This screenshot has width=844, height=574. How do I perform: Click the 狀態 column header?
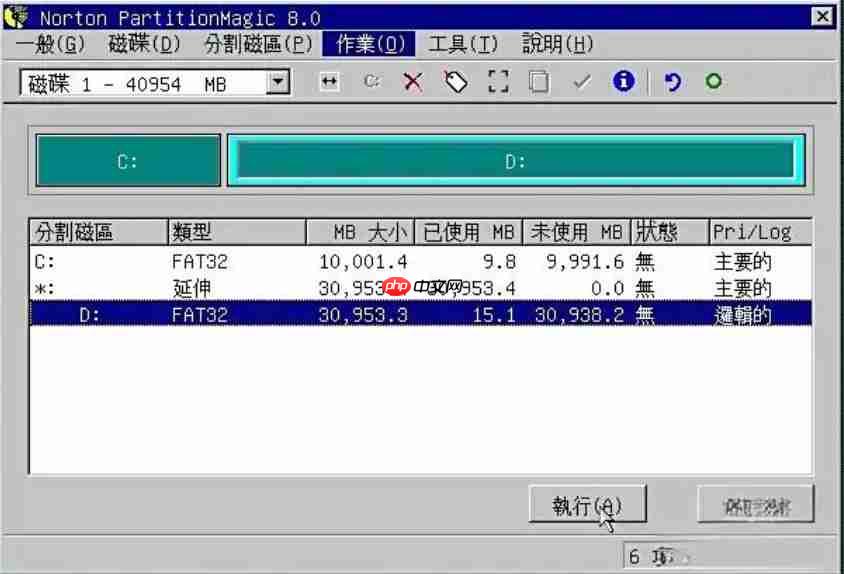(670, 232)
